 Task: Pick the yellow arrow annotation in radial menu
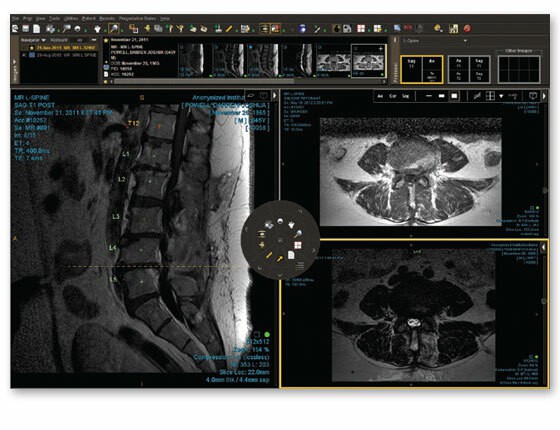click(280, 259)
